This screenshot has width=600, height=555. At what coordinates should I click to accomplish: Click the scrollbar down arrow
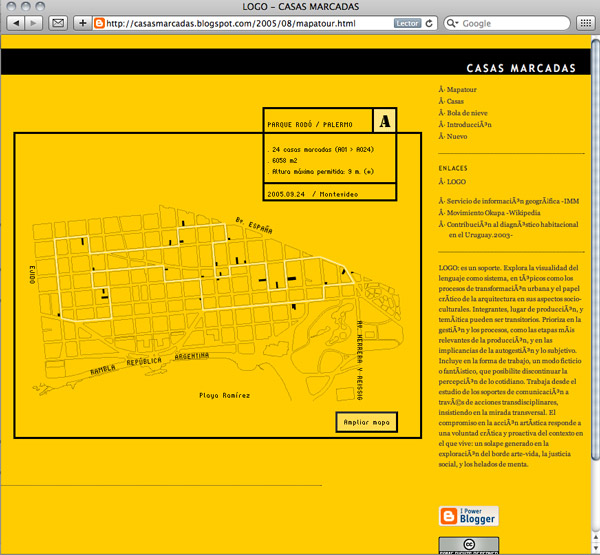[595, 548]
